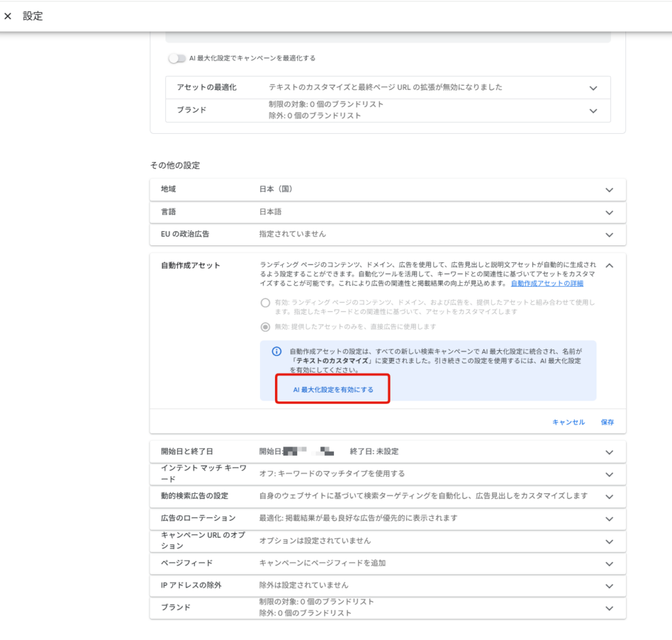Image resolution: width=672 pixels, height=640 pixels.
Task: Open 自動作成アセットの詳細 link
Action: (x=547, y=283)
